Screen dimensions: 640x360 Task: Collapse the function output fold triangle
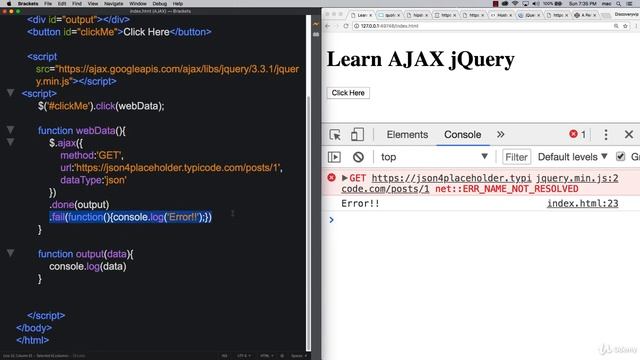click(11, 253)
